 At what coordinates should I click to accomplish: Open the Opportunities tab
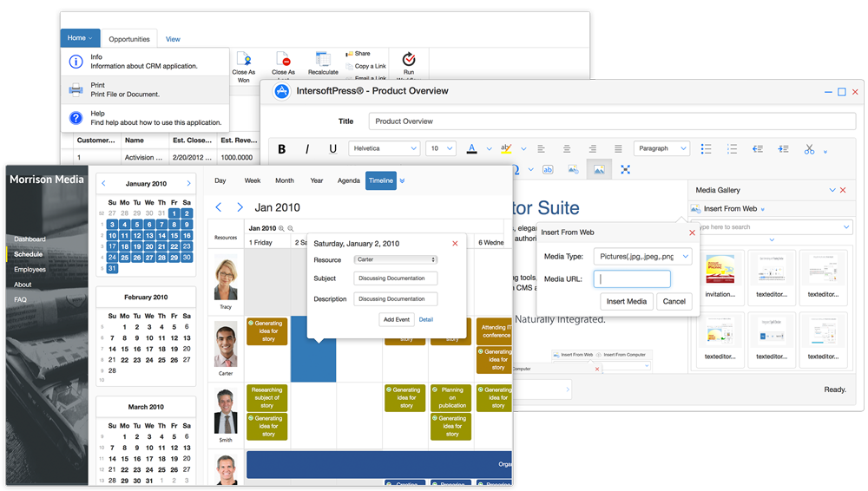click(x=129, y=39)
